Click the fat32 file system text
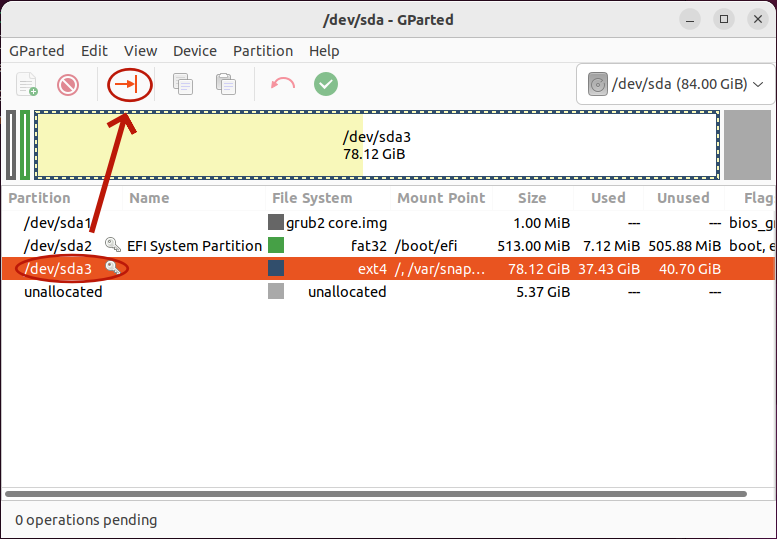 point(368,246)
